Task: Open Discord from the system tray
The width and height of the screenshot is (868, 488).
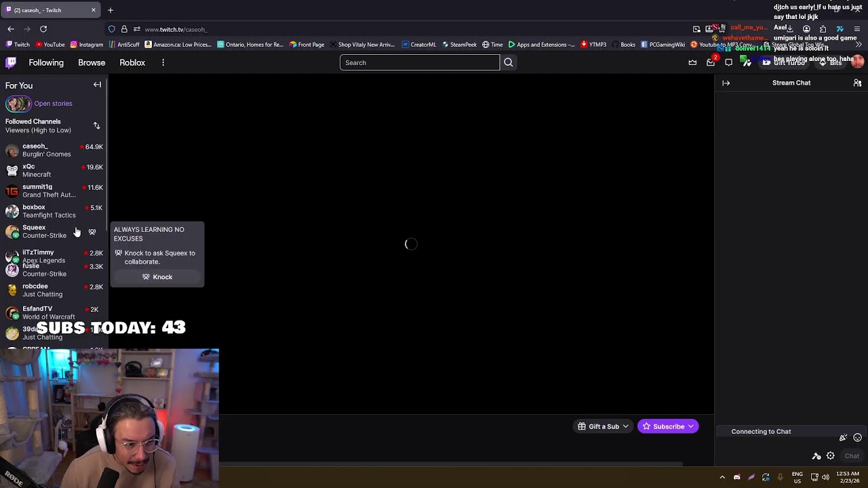Action: (736, 477)
